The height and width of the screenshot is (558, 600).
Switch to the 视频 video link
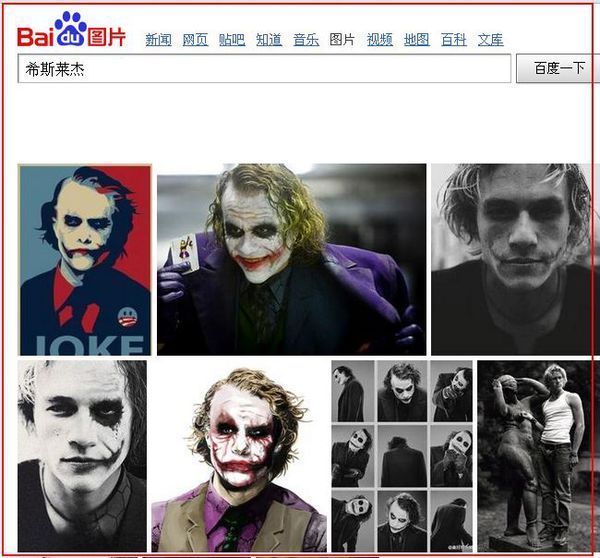click(x=380, y=40)
